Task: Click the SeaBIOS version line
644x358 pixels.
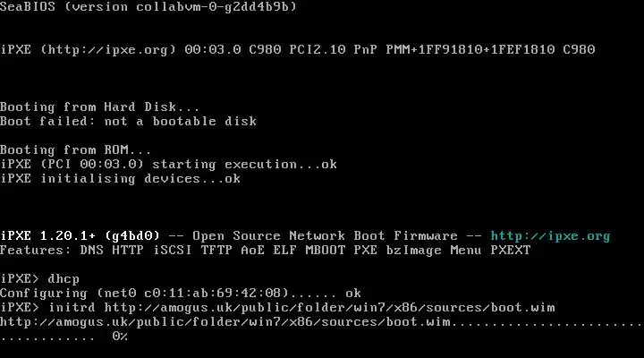Action: point(148,6)
